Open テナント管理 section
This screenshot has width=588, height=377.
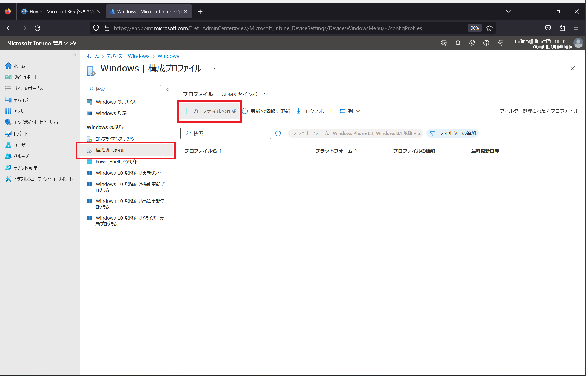tap(21, 168)
